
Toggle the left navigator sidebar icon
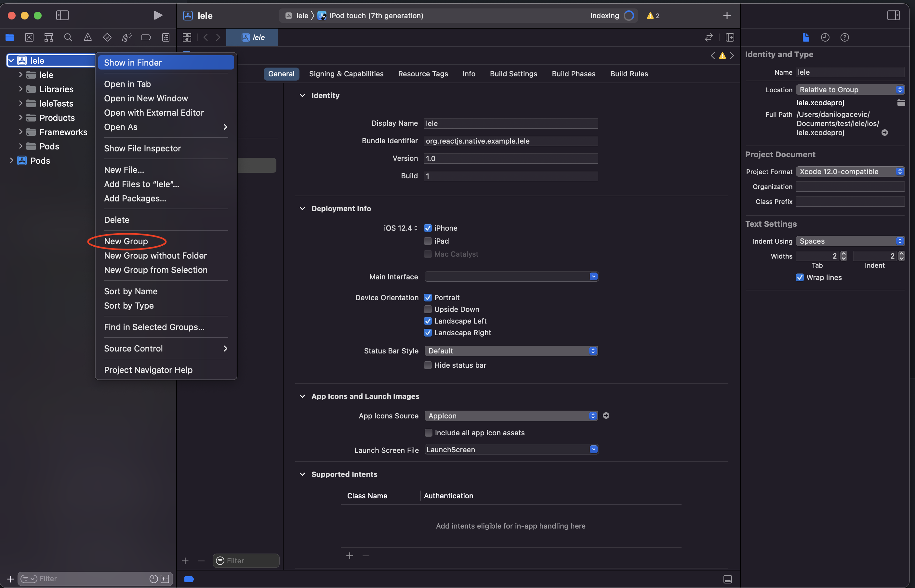pyautogui.click(x=62, y=15)
